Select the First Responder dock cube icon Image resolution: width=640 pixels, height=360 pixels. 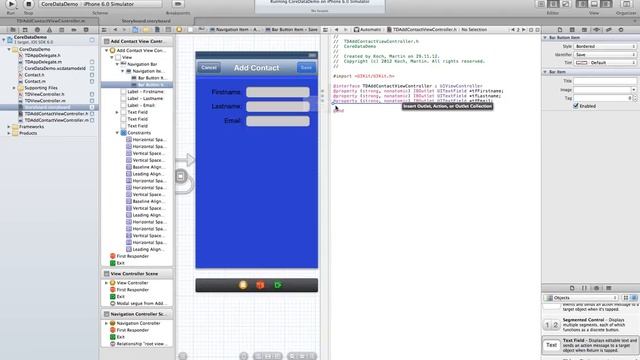click(x=260, y=285)
